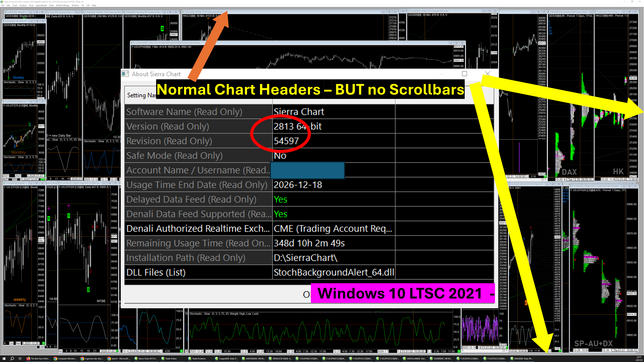Image resolution: width=644 pixels, height=362 pixels.
Task: Select Denali Authorized Realtime Exchanges row
Action: tap(197, 229)
